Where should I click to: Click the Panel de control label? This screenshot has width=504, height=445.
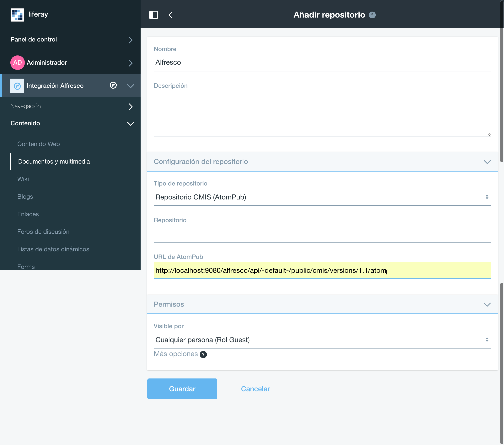[x=34, y=39]
